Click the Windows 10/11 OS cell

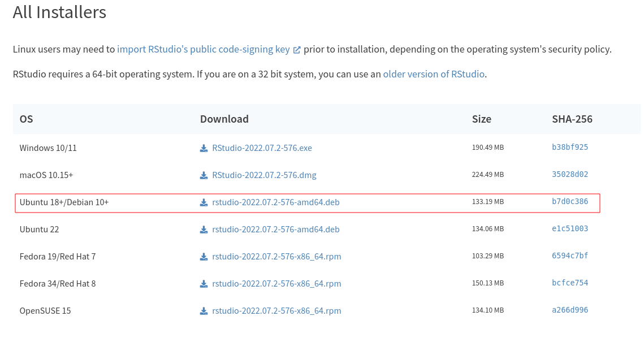(x=48, y=148)
